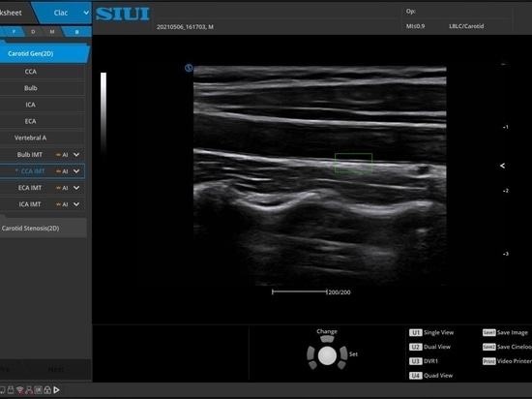Select the M mode tab
The height and width of the screenshot is (399, 532).
click(52, 32)
